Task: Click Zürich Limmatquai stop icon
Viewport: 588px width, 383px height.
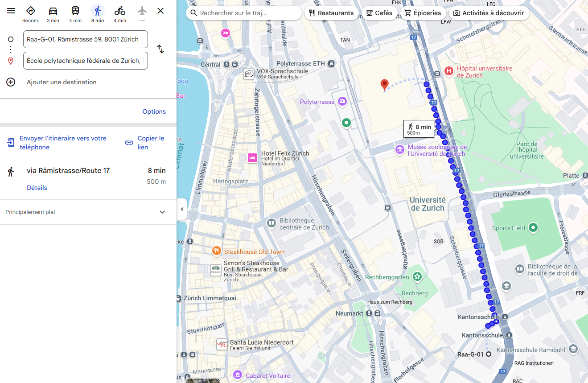Action: [x=179, y=298]
